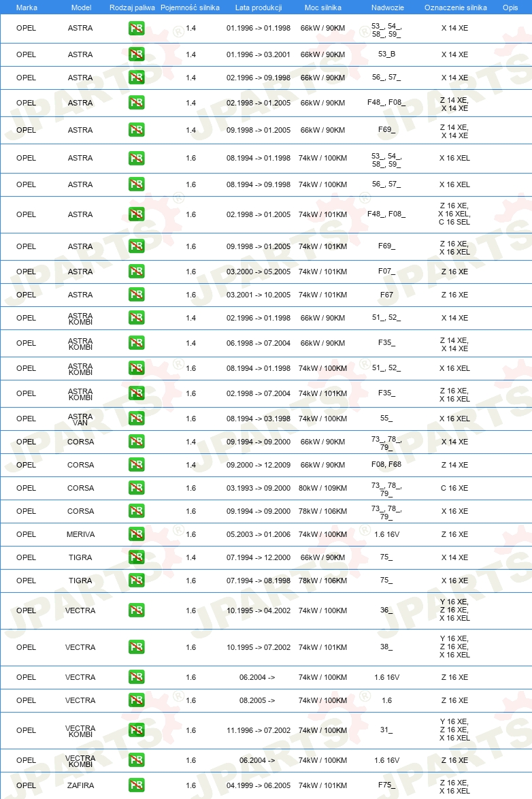This screenshot has width=532, height=799.
Task: Click the 03.2000 -> 05.2005 production years cell
Action: coord(259,271)
